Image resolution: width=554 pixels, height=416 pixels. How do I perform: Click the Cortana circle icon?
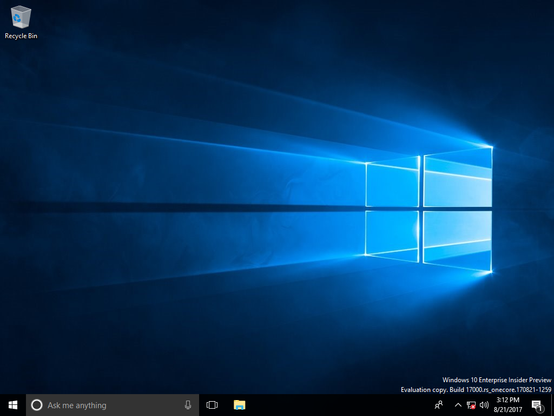(37, 405)
